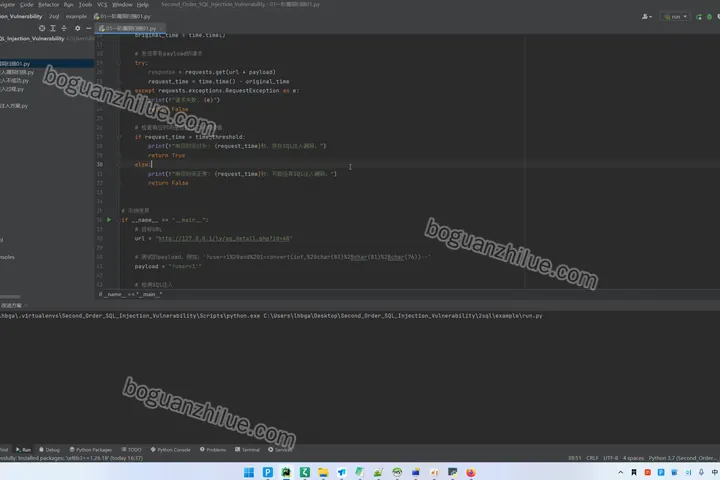
Task: Open the 127.0.0.1 URL link in code
Action: coord(224,238)
